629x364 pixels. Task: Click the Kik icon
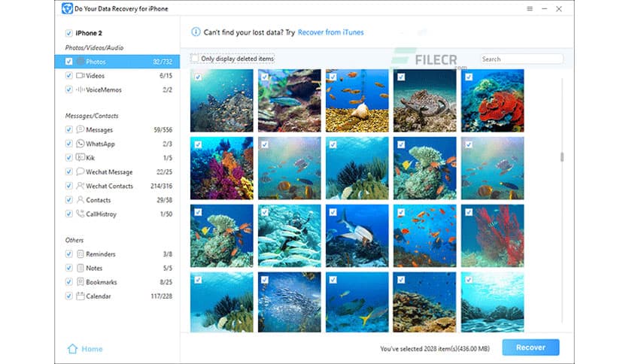[x=81, y=157]
